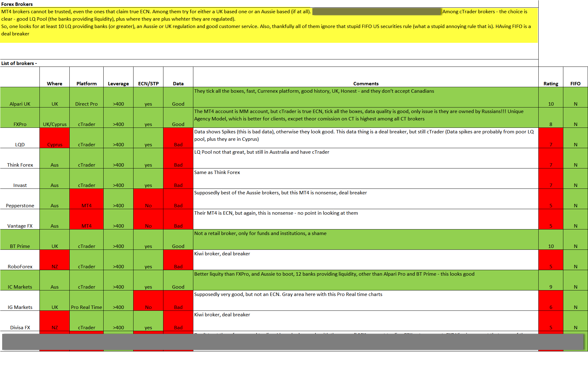Select the "Good" data cell for Alpari UK
Viewport: 588px width, 381px height.
point(178,97)
